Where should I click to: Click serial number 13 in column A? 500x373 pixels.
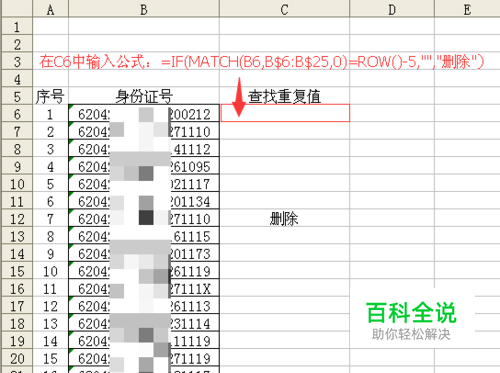(51, 323)
